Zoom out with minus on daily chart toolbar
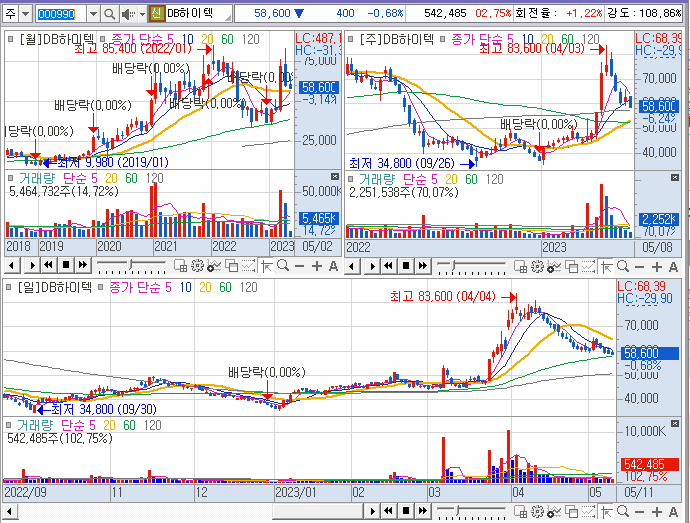This screenshot has height=523, width=690. 640,512
